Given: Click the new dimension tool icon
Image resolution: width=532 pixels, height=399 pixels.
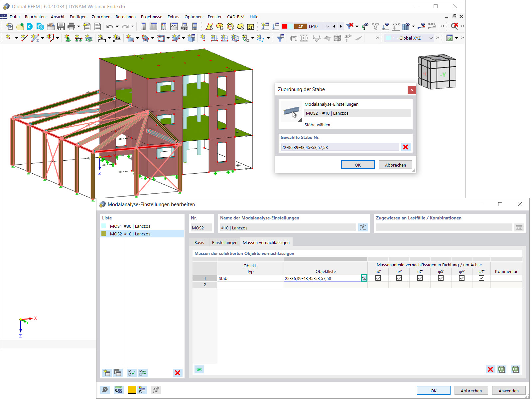Looking at the screenshot, I should point(102,38).
